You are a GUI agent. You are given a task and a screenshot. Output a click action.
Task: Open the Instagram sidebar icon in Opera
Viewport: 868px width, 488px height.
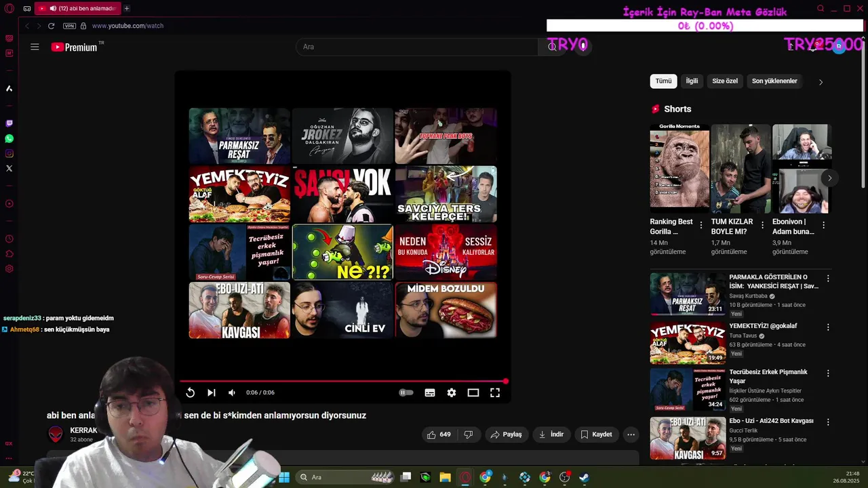click(x=9, y=153)
